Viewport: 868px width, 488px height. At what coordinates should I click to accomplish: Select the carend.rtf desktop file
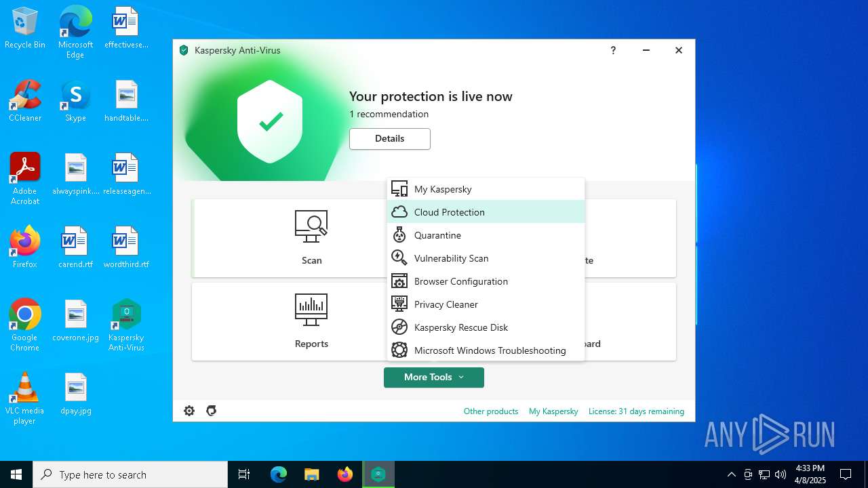coord(75,247)
